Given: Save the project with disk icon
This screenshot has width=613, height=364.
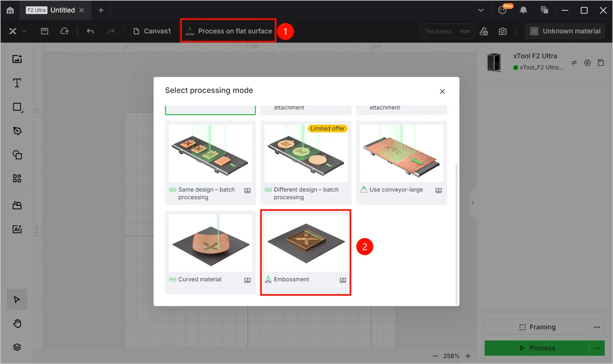Looking at the screenshot, I should point(44,31).
